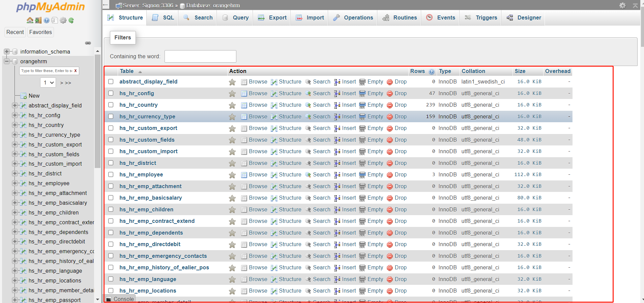Click Search icon for hs_hr_custom_export row
The height and width of the screenshot is (303, 644).
(308, 128)
